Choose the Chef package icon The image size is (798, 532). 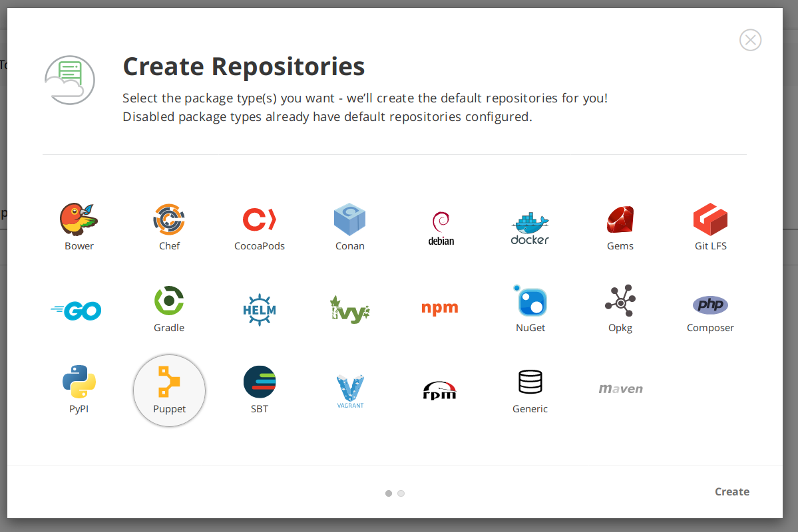[169, 227]
